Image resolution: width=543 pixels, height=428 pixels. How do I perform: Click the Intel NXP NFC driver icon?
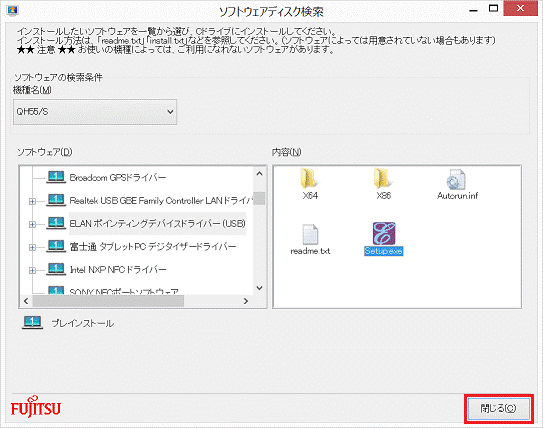tap(56, 269)
